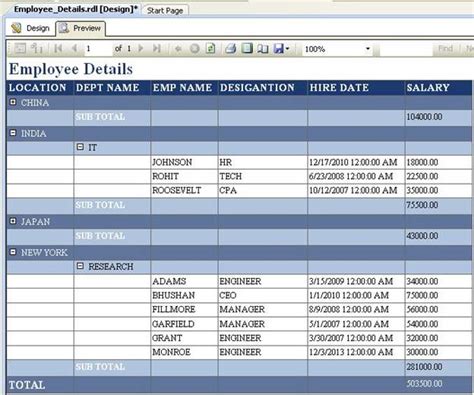The height and width of the screenshot is (395, 474).
Task: Expand the JAPAN location group
Action: coord(13,221)
